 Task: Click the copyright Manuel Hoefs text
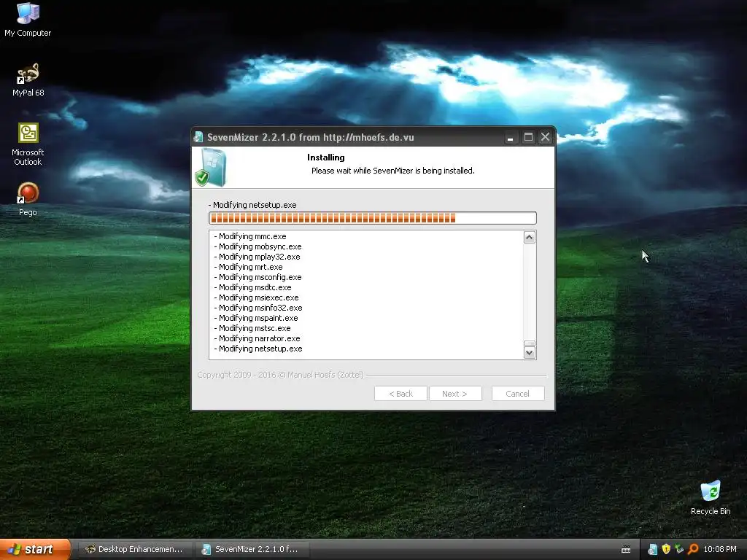(x=280, y=375)
